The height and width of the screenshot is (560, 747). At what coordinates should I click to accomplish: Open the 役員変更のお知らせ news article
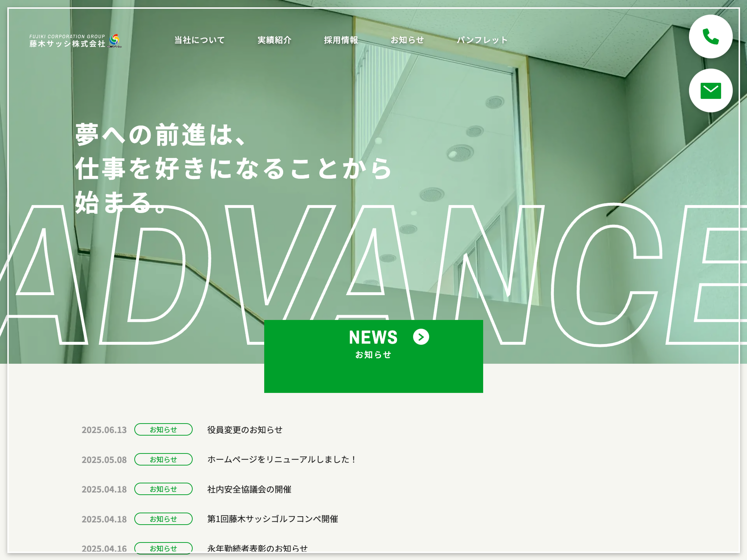pos(245,430)
